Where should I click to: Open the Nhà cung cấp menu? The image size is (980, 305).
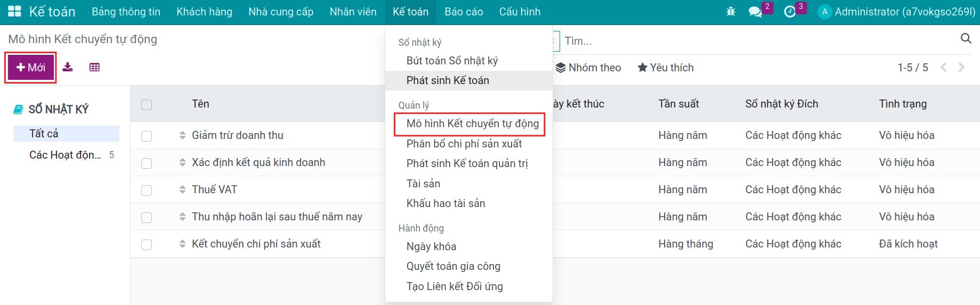[x=281, y=12]
